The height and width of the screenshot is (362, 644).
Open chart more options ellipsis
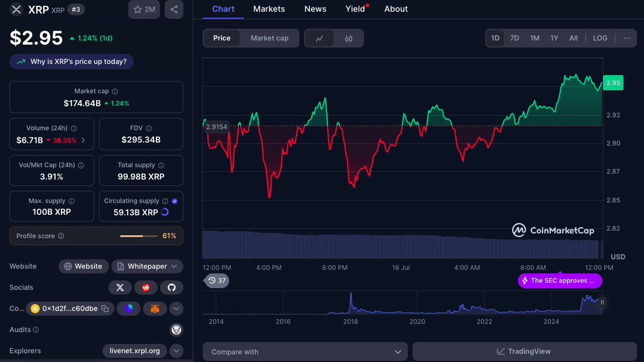pyautogui.click(x=627, y=38)
